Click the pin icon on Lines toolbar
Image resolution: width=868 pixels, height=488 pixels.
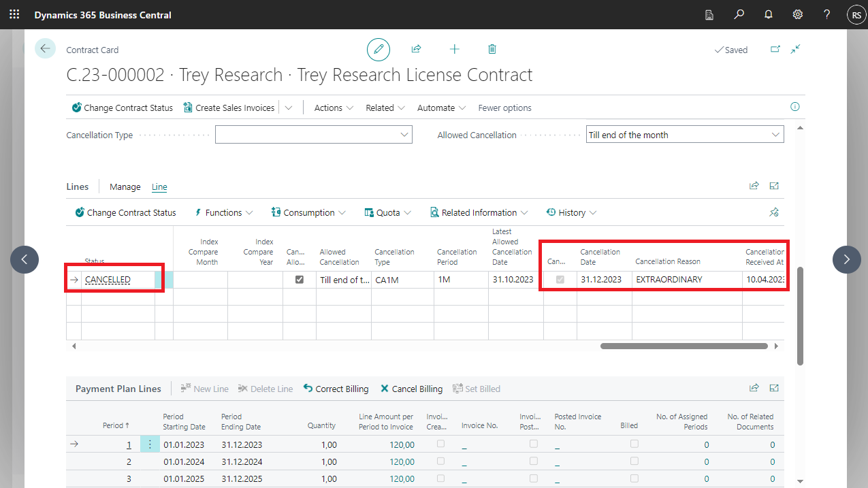(x=773, y=212)
